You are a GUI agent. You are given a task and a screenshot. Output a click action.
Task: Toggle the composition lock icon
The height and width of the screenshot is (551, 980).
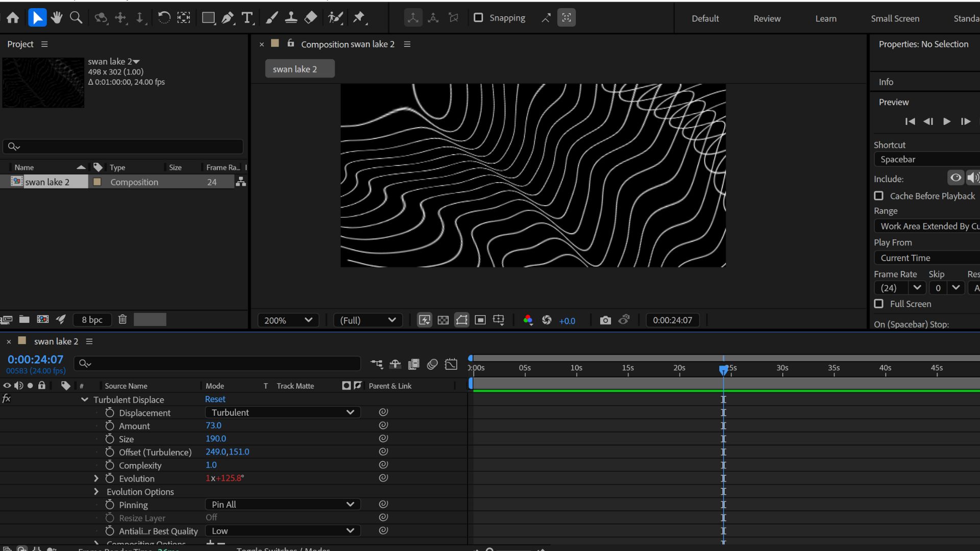coord(290,43)
